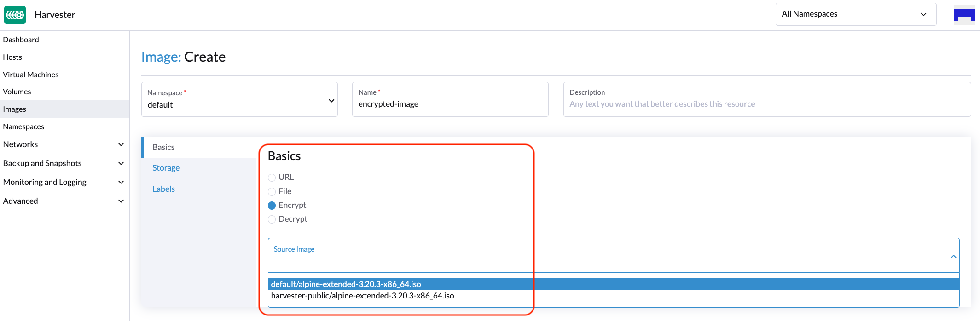Viewport: 980px width, 321px height.
Task: Open the All Namespaces dropdown
Action: [x=855, y=14]
